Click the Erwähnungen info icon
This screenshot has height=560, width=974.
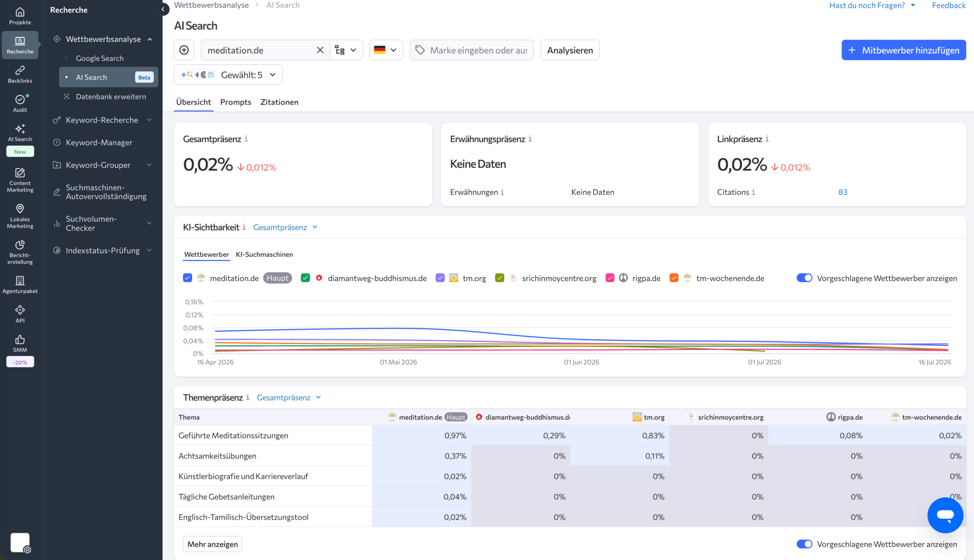click(502, 192)
